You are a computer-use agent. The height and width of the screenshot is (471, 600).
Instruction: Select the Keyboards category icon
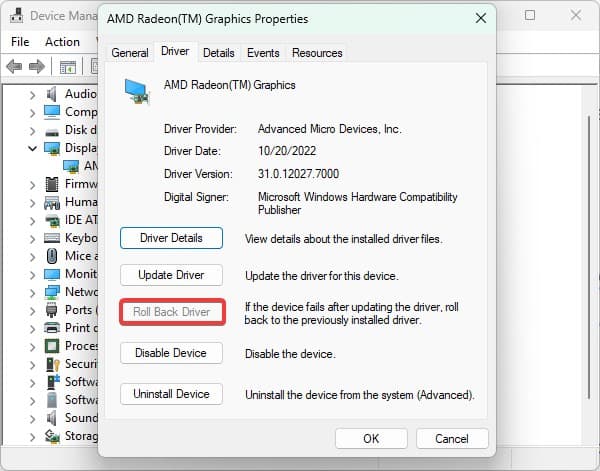coord(52,238)
